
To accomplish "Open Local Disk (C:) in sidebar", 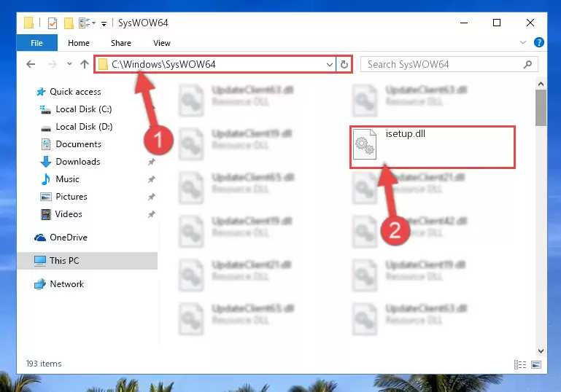I will pyautogui.click(x=84, y=109).
